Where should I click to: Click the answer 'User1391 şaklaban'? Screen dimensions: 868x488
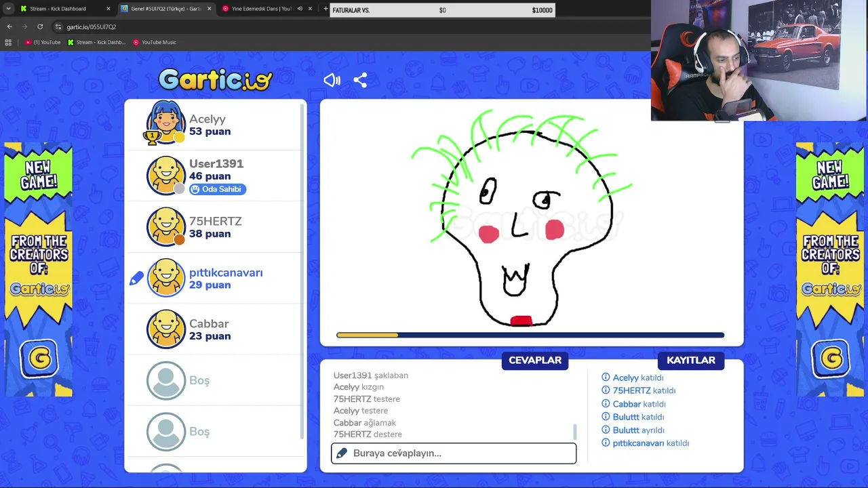click(370, 375)
